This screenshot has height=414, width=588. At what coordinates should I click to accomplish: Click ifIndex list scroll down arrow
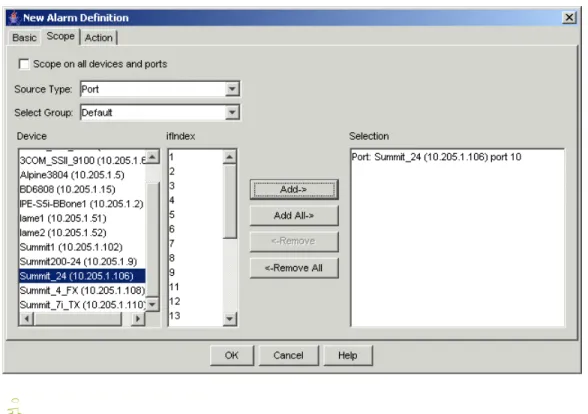pyautogui.click(x=230, y=319)
